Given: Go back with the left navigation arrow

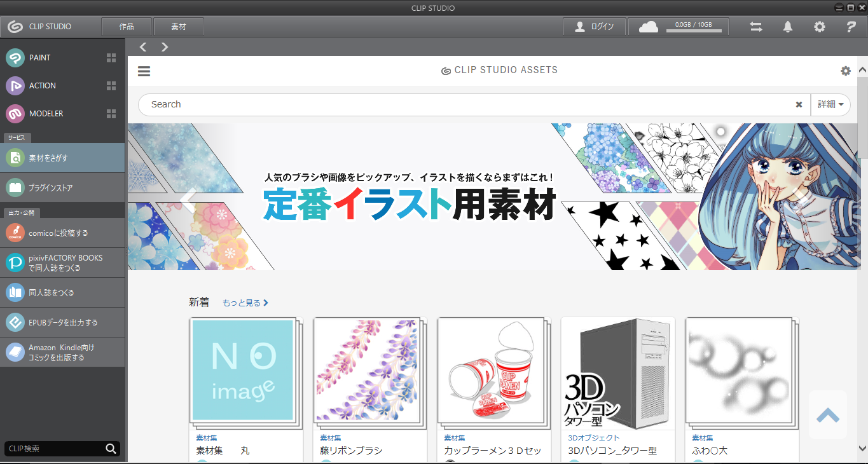Looking at the screenshot, I should [143, 47].
